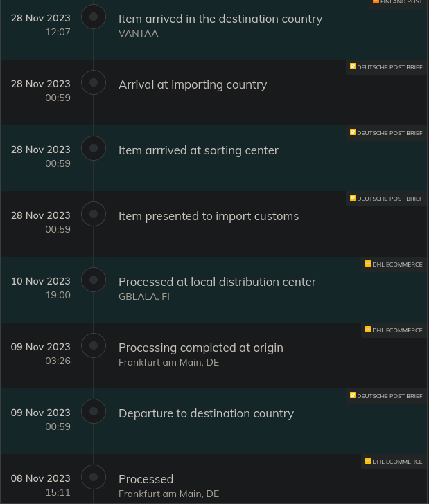This screenshot has width=429, height=504.
Task: Click the Deutsche Post Brief icon above the import customs event
Action: coord(353,198)
